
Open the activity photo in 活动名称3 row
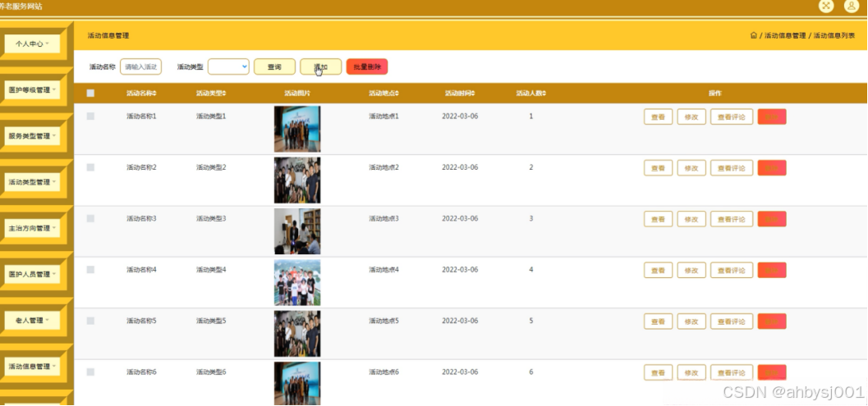pos(297,231)
